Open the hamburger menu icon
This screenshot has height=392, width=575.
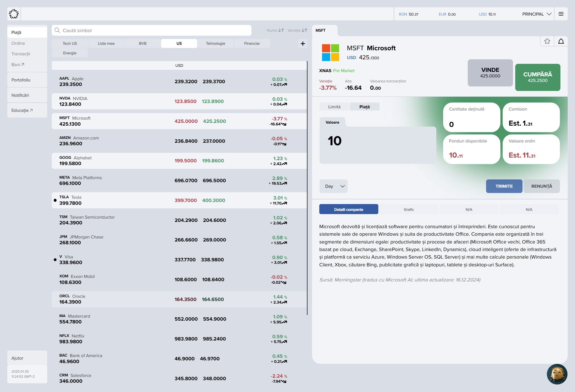561,14
